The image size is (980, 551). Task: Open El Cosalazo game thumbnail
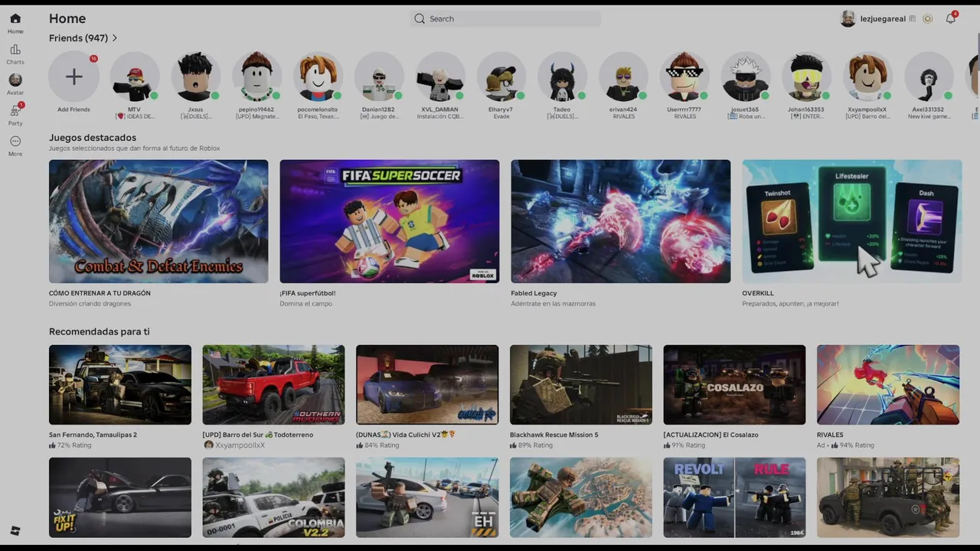click(x=734, y=385)
